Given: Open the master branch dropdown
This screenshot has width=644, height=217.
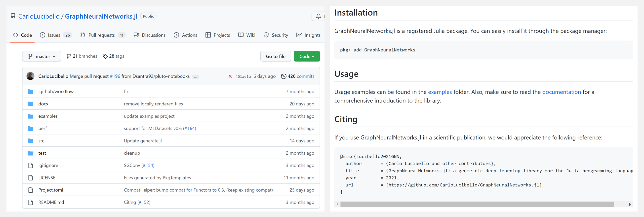Looking at the screenshot, I should 41,56.
